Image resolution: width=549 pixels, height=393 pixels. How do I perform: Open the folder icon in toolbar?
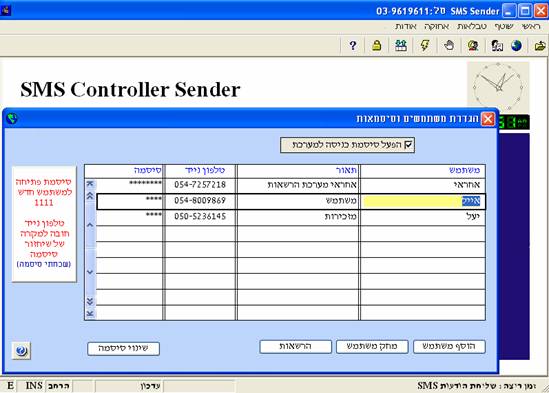540,46
